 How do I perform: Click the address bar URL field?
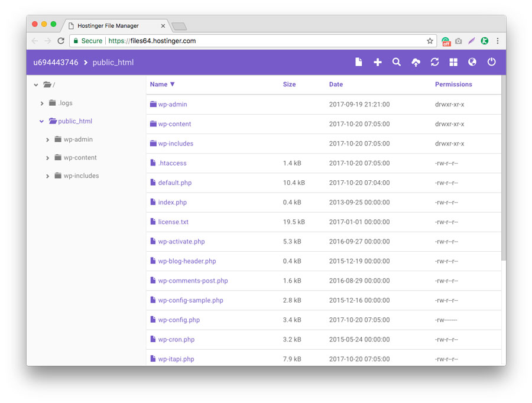click(x=253, y=41)
